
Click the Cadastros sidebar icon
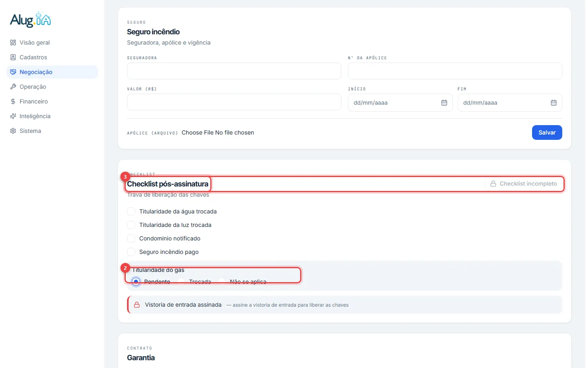(x=13, y=57)
